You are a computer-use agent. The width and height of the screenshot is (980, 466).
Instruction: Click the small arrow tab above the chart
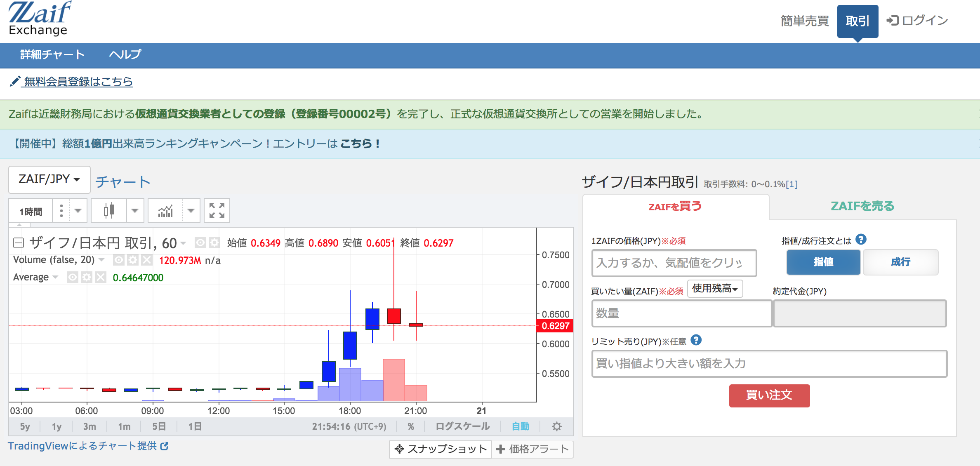19,225
